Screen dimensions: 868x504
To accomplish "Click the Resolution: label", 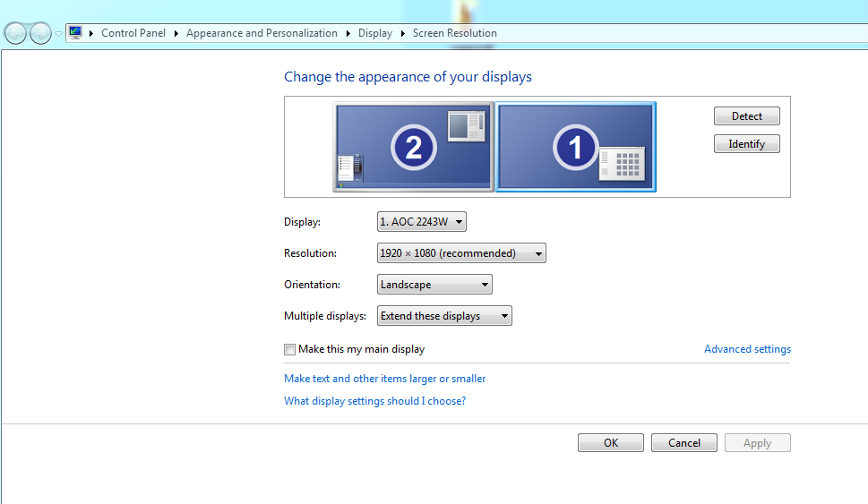I will coord(310,252).
